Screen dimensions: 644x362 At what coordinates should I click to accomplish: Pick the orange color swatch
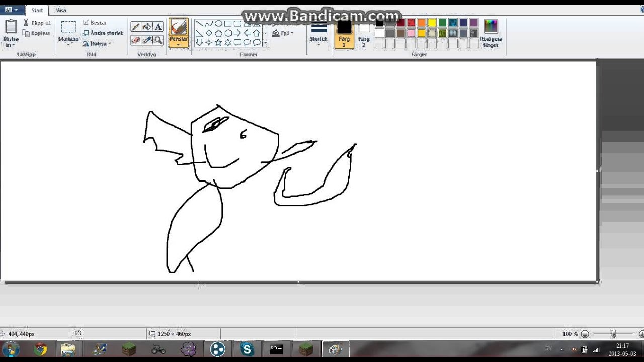tap(422, 23)
